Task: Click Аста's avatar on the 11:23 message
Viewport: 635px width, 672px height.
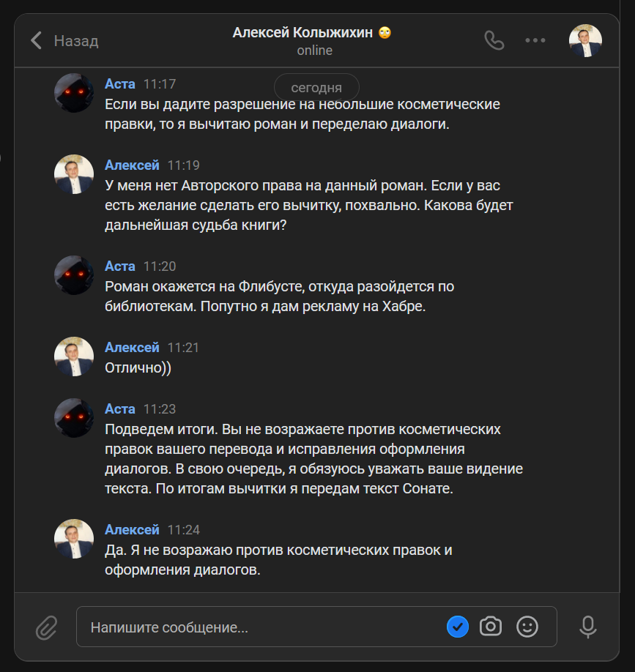Action: point(74,418)
